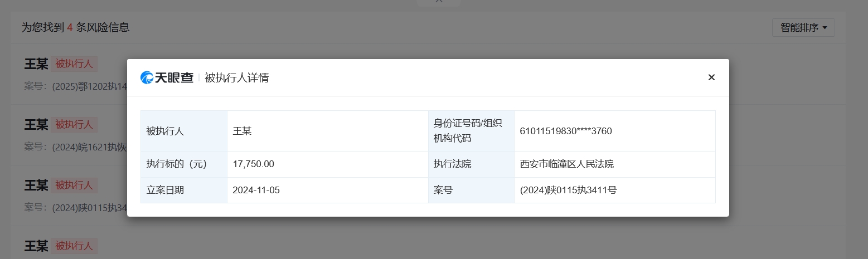Click the 王某 name in the details table

tap(242, 131)
